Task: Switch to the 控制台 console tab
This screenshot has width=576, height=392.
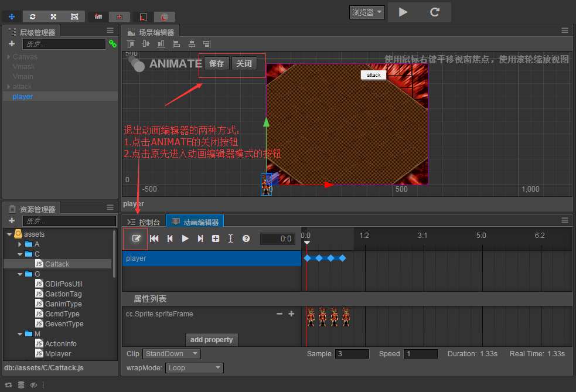Action: 144,222
